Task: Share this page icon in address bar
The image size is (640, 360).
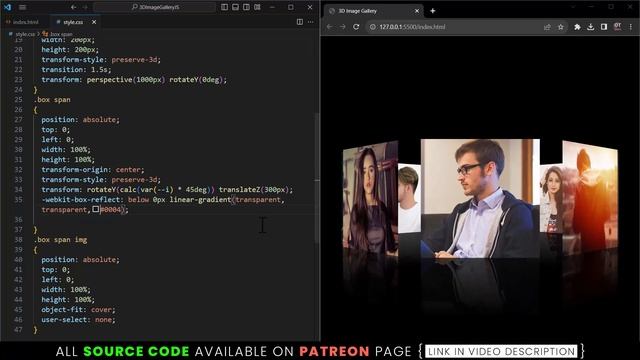Action: point(547,27)
